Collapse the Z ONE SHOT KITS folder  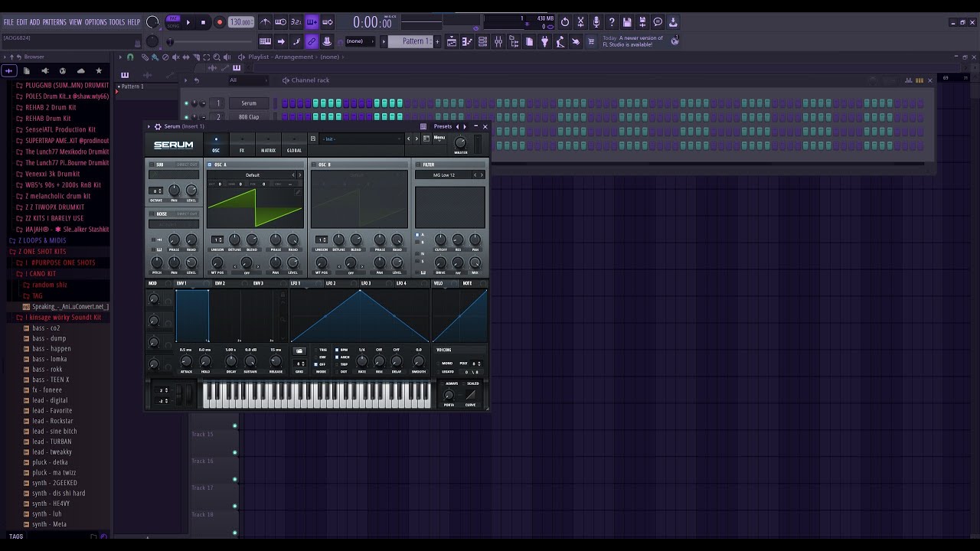[42, 251]
